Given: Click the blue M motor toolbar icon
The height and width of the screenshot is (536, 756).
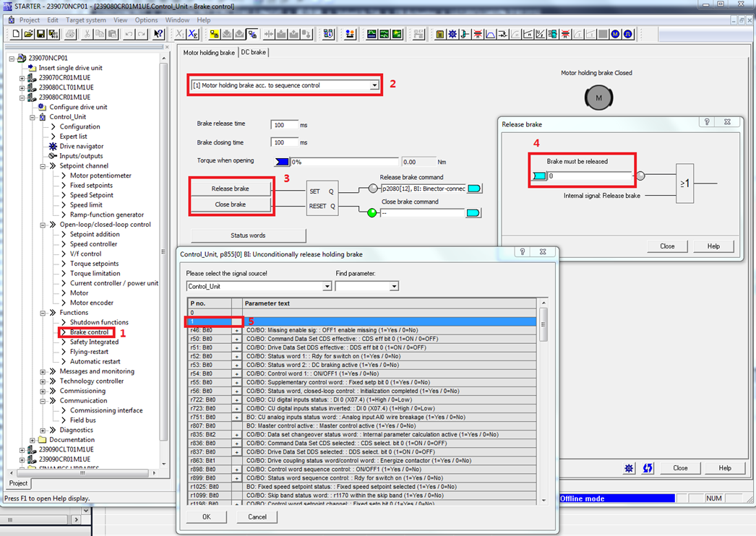Looking at the screenshot, I should point(615,34).
